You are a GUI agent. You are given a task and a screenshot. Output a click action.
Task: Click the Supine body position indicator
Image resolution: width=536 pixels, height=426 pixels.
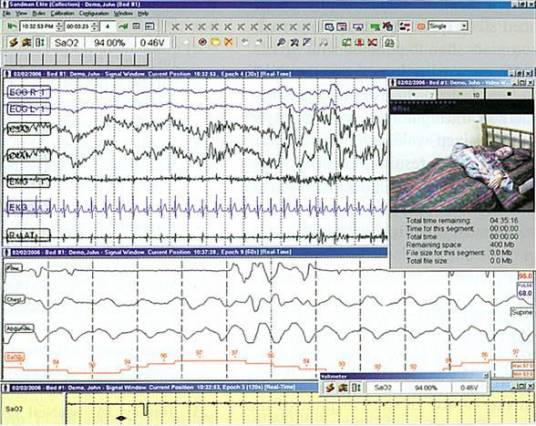click(x=521, y=312)
